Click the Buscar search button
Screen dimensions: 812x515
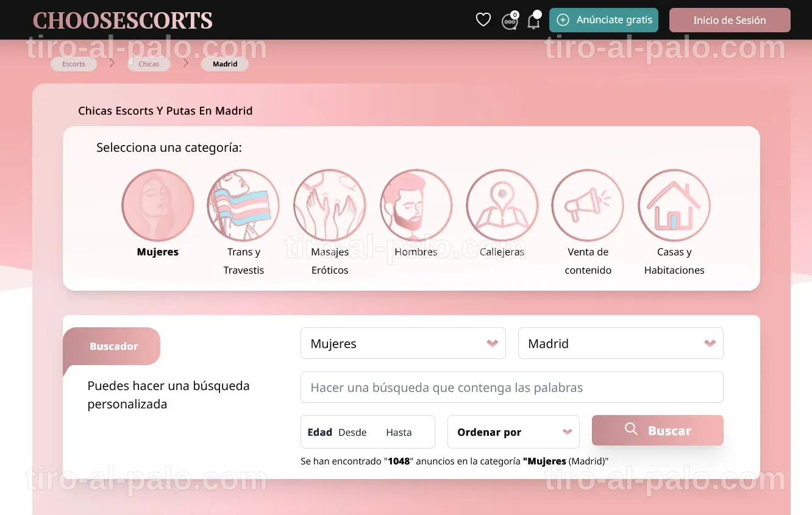(658, 430)
